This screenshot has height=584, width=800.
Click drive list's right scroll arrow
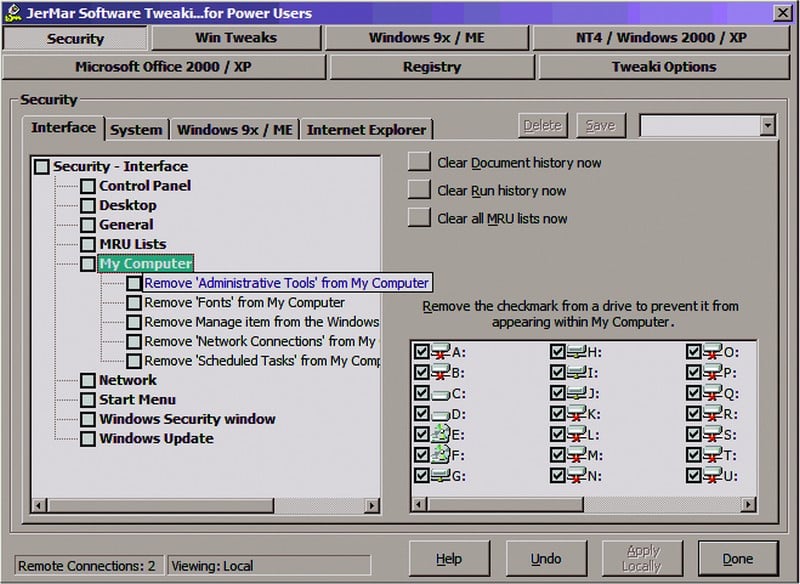[x=748, y=505]
